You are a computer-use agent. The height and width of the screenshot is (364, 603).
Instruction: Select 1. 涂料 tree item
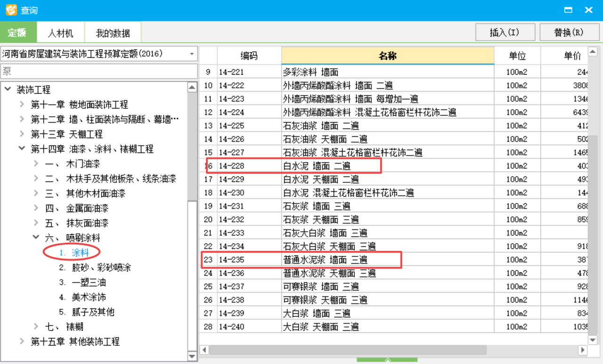[74, 253]
